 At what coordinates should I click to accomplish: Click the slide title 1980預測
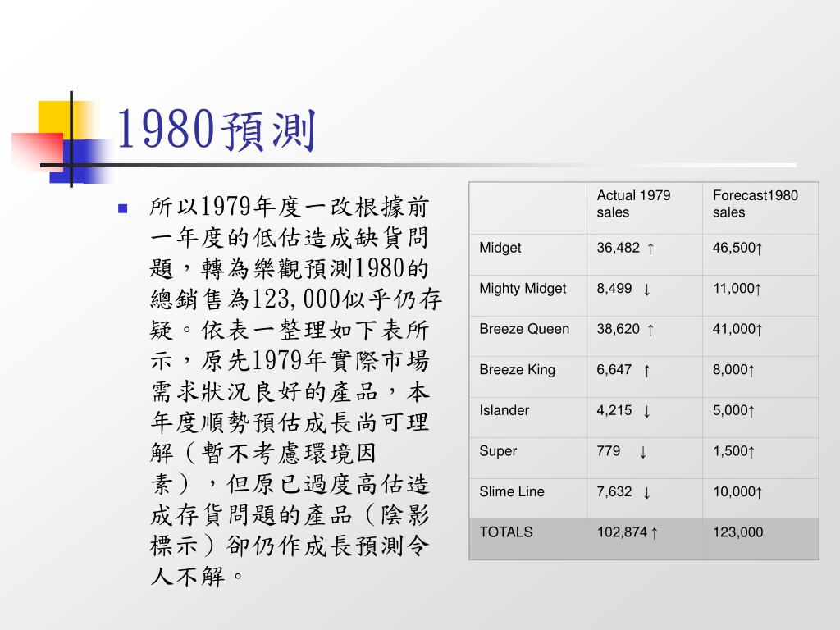click(x=217, y=130)
